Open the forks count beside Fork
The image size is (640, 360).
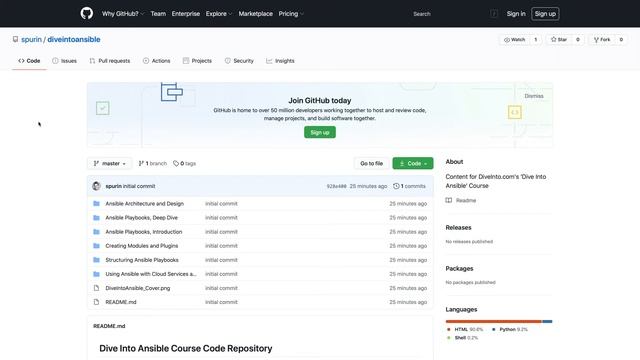click(621, 40)
